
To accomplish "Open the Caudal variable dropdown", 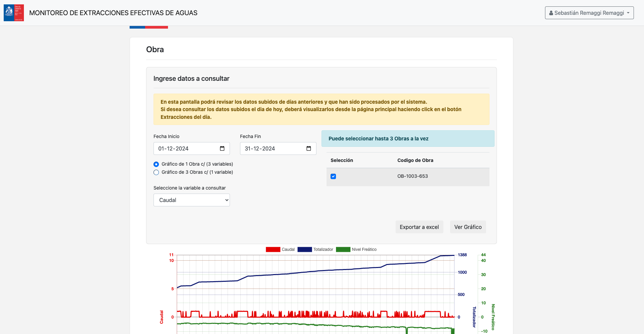I will pos(192,200).
